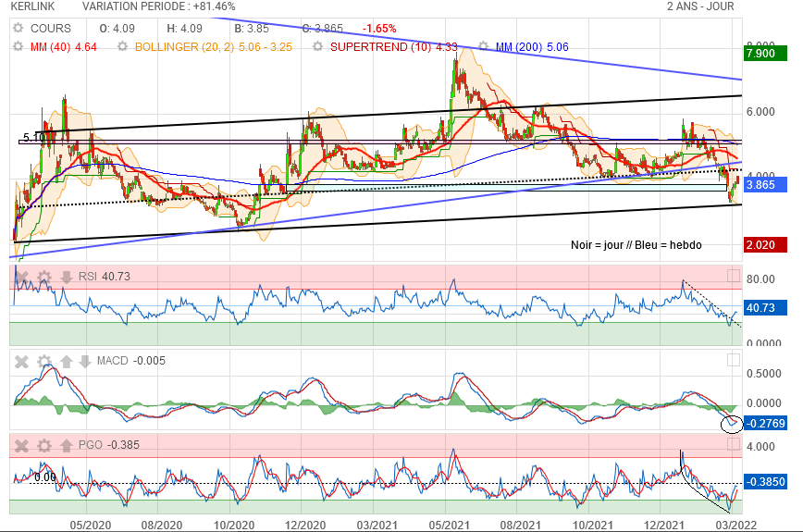
Task: Remove the MACD indicator panel
Action: point(21,362)
